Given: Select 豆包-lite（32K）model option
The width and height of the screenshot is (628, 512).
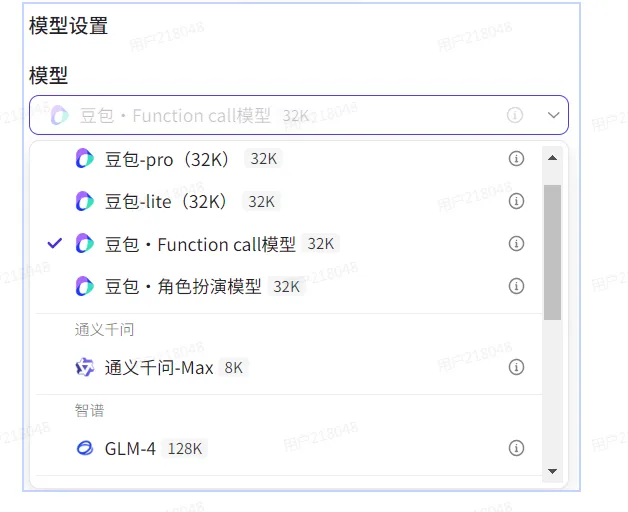Looking at the screenshot, I should [288, 201].
